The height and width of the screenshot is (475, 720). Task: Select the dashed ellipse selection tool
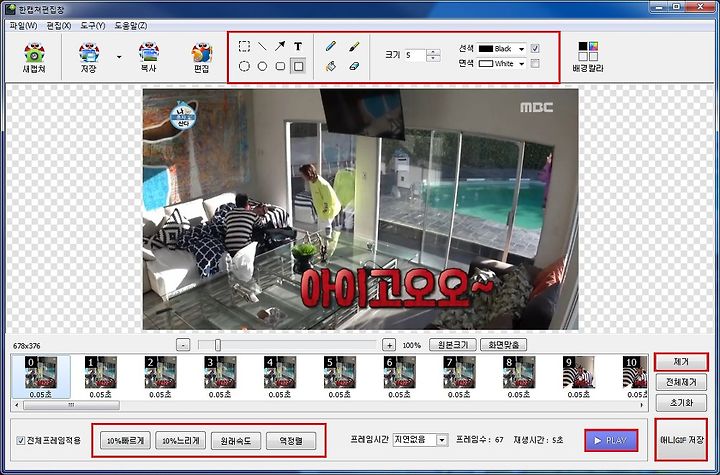[x=244, y=66]
